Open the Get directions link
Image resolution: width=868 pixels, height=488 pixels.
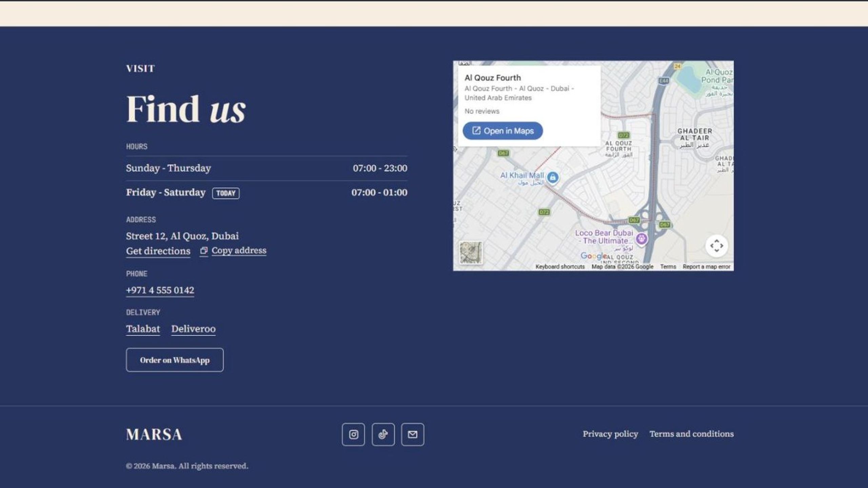click(x=158, y=251)
